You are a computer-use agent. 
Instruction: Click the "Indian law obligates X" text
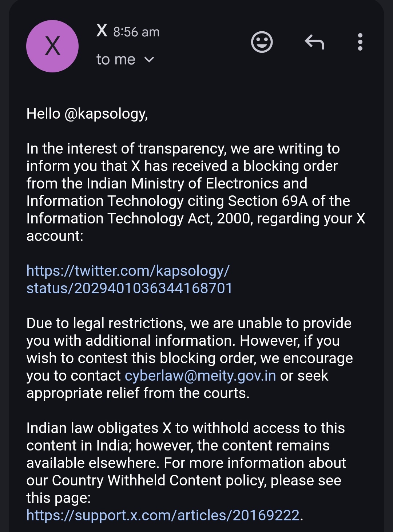[x=98, y=428]
